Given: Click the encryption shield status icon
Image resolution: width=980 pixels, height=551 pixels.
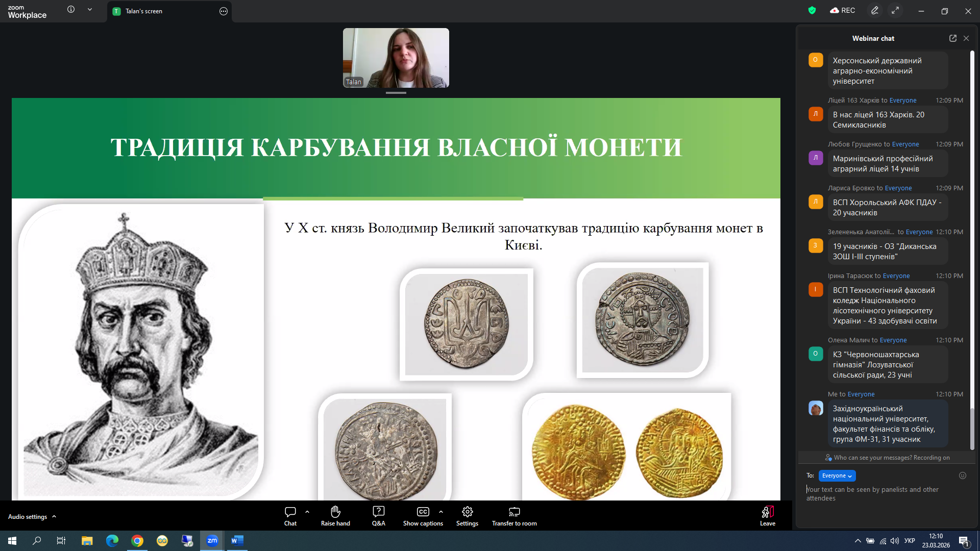Looking at the screenshot, I should [812, 11].
